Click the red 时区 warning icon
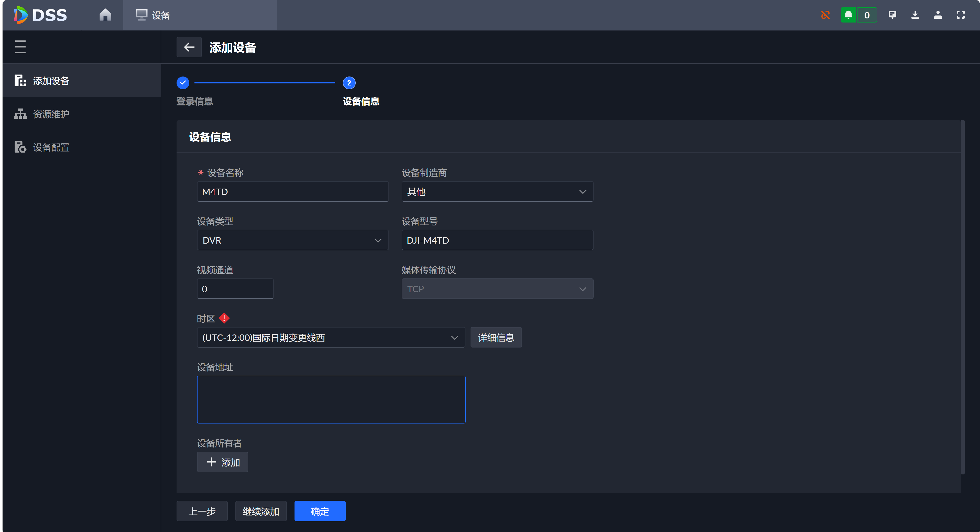The width and height of the screenshot is (980, 532). coord(224,318)
